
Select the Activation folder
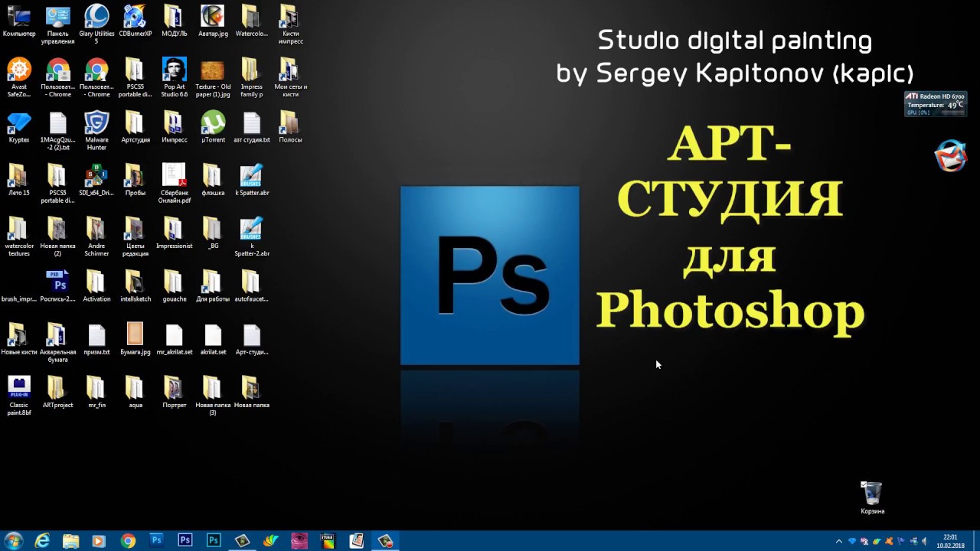96,286
